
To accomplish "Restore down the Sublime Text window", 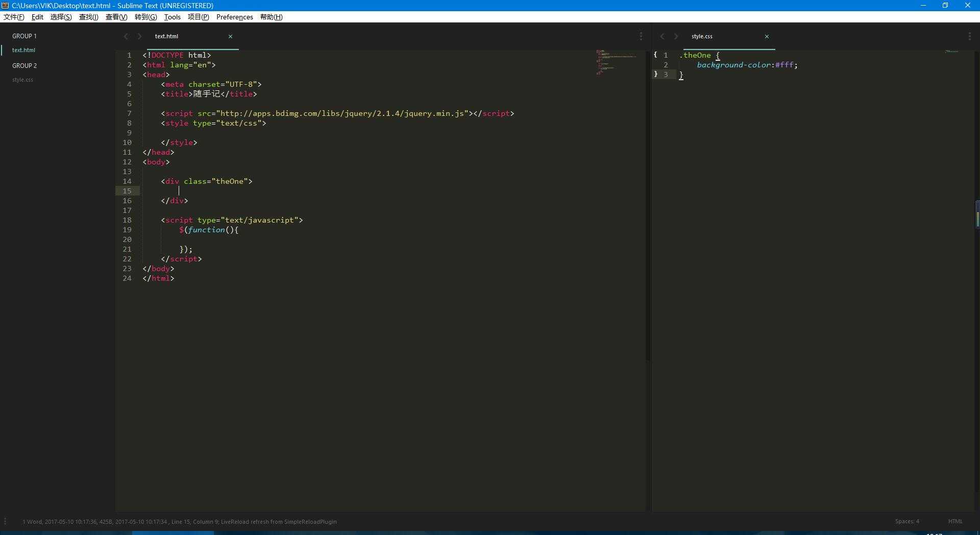I will tap(945, 5).
